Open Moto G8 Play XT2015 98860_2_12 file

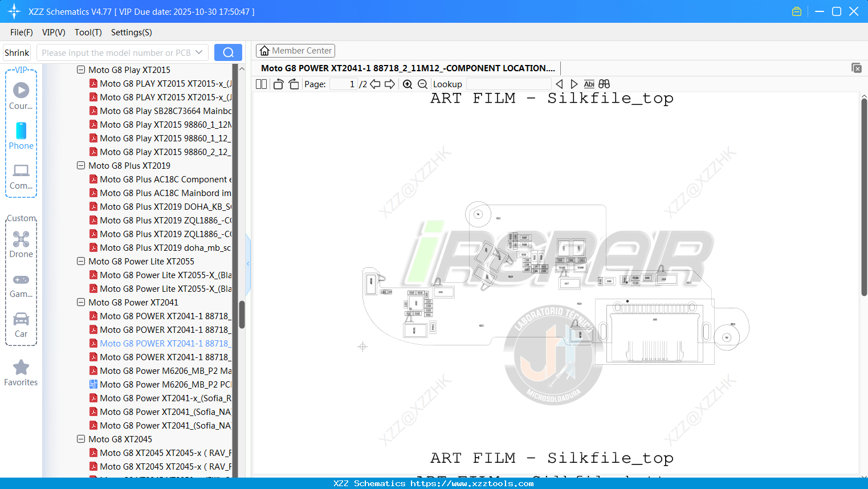pos(160,152)
